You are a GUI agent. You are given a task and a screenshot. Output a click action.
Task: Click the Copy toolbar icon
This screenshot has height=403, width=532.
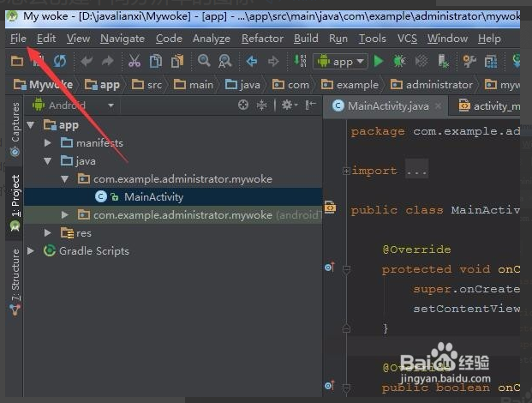[x=156, y=62]
